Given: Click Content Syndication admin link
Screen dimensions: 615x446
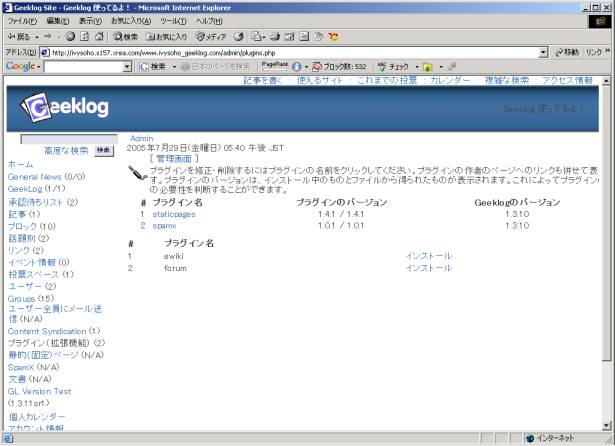Looking at the screenshot, I should coord(47,331).
